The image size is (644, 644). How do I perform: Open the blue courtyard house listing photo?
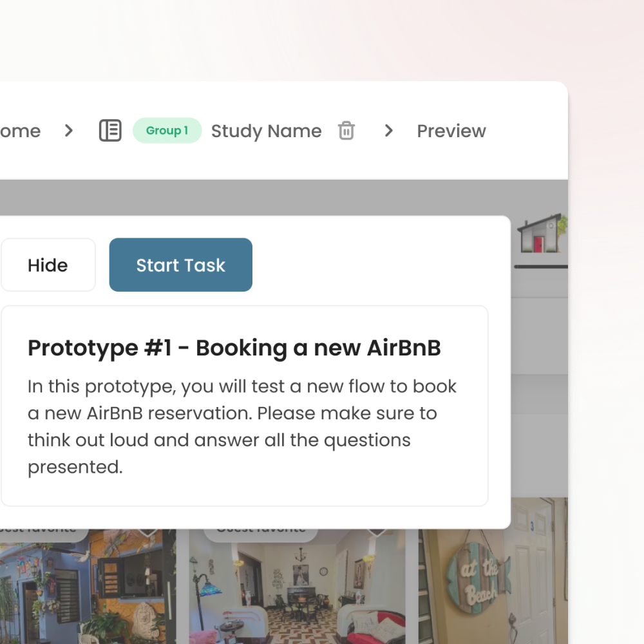(88, 587)
